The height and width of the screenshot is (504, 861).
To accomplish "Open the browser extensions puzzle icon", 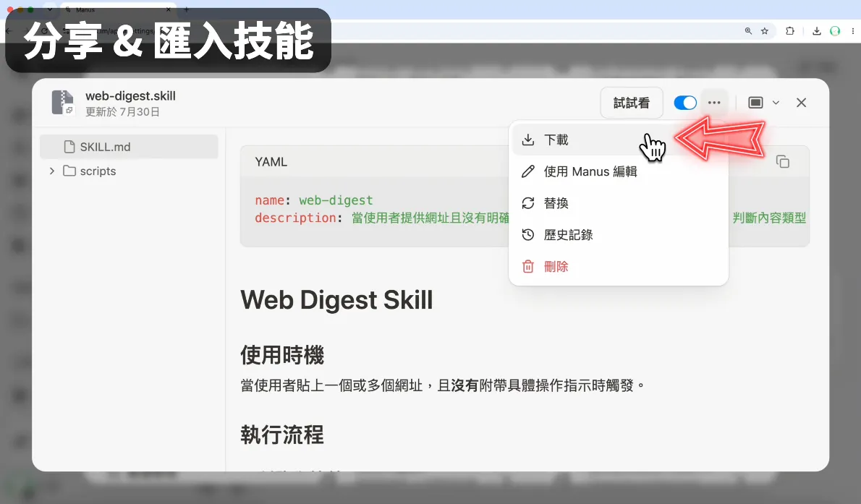I will click(790, 31).
